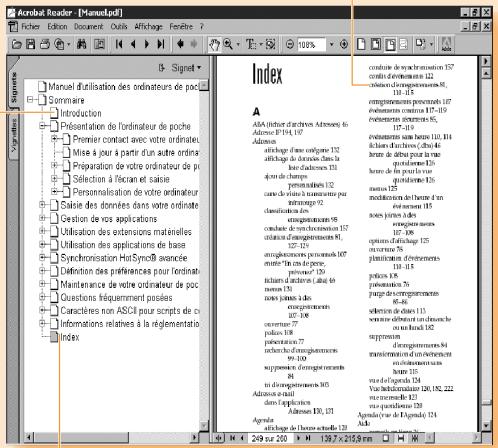Image resolution: width=498 pixels, height=448 pixels.
Task: Select the Hand tool
Action: tap(214, 44)
